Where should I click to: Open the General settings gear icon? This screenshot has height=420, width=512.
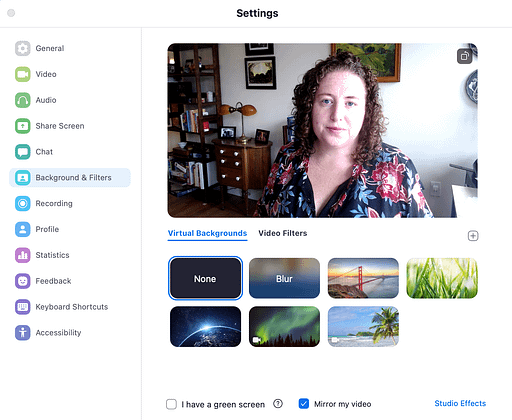click(23, 48)
